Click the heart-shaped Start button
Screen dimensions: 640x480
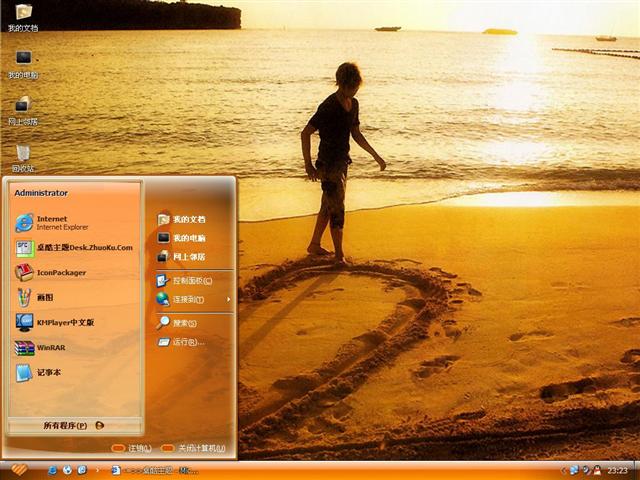pyautogui.click(x=17, y=470)
